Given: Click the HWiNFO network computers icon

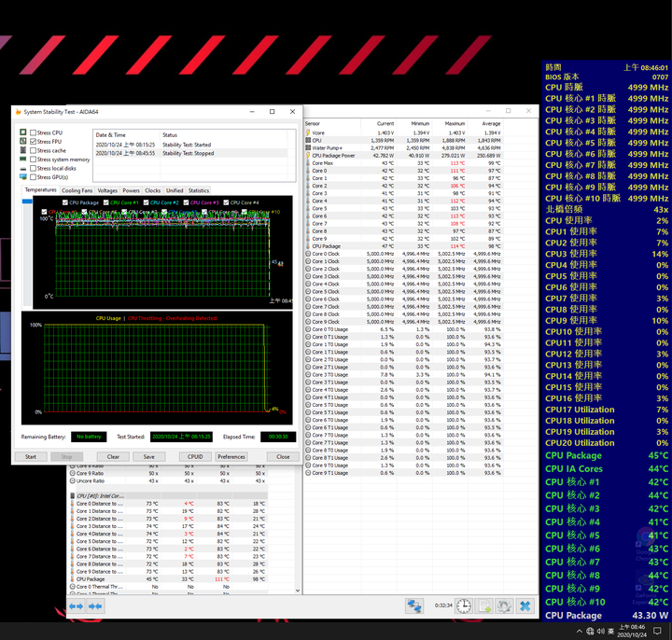Looking at the screenshot, I should coord(414,605).
